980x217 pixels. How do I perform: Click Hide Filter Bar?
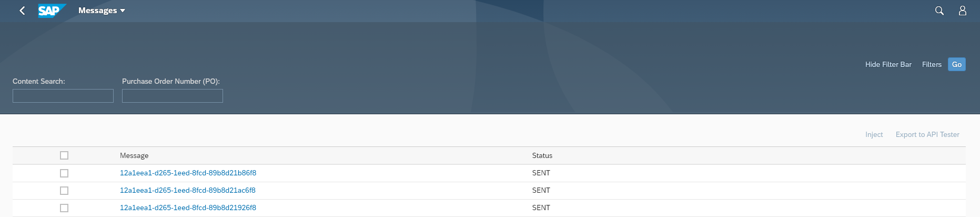pos(888,64)
